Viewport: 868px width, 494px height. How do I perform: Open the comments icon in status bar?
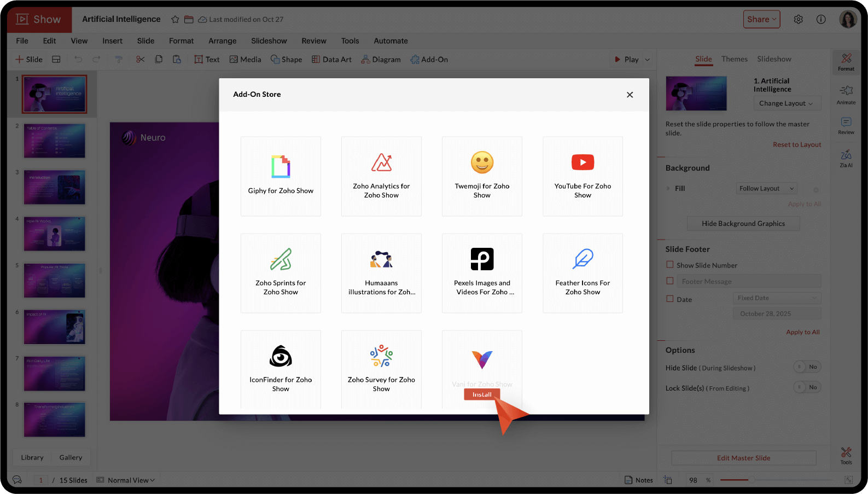[17, 480]
